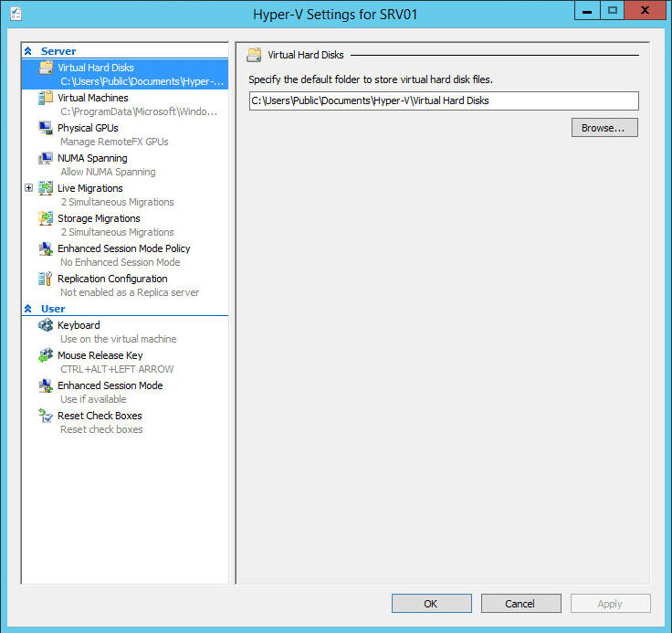Click the Reset Check Boxes icon
Viewport: 672px width, 633px height.
coord(46,416)
